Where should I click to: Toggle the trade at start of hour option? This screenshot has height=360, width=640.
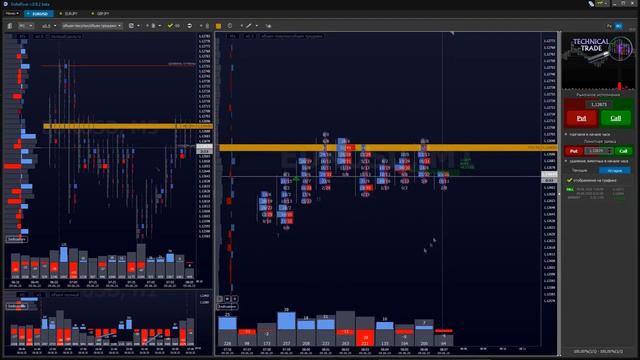pos(588,134)
